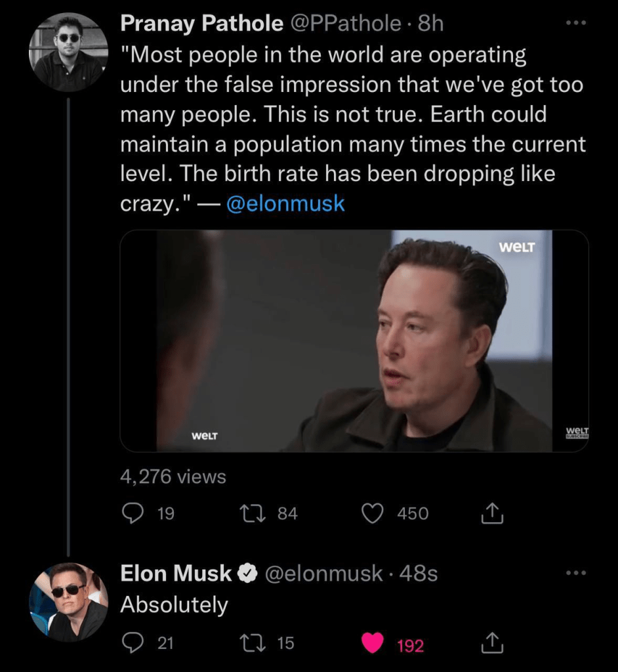Go to Elon Musk's profile name

coord(176,574)
